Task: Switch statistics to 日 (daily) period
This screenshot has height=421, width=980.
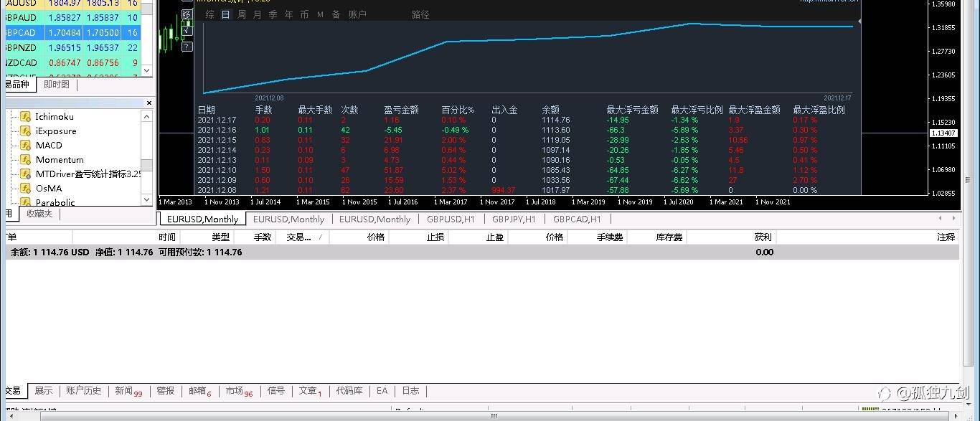Action: coord(226,14)
